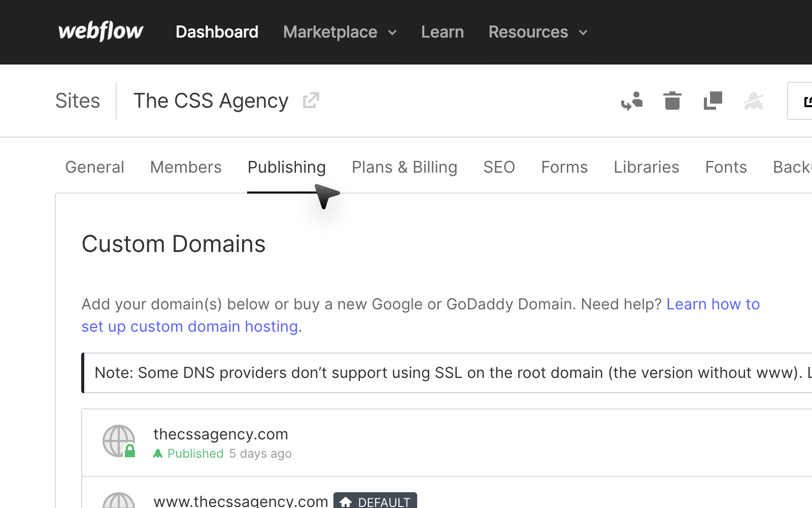Switch to the Members tab
This screenshot has height=508, width=812.
pyautogui.click(x=186, y=167)
